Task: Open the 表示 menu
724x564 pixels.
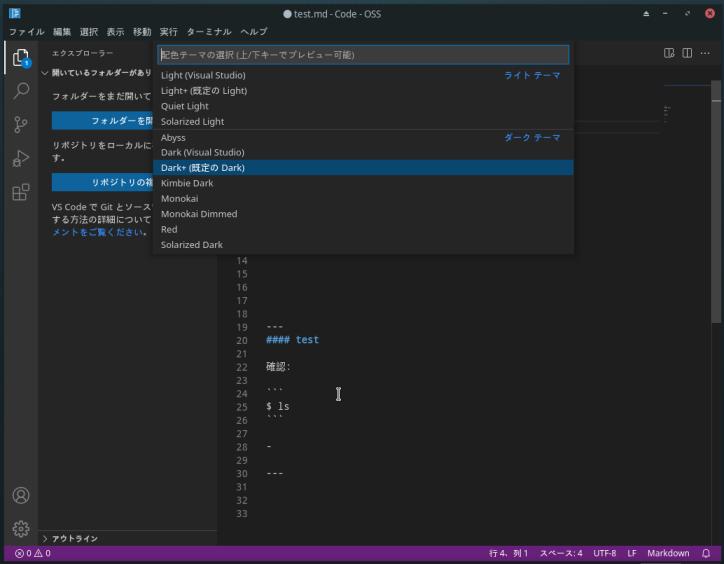Action: coord(115,32)
